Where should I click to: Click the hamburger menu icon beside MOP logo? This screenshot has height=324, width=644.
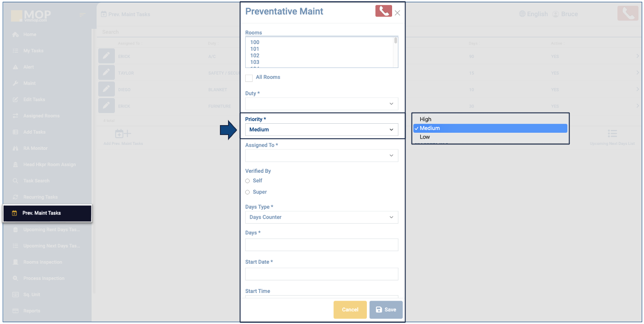point(82,15)
